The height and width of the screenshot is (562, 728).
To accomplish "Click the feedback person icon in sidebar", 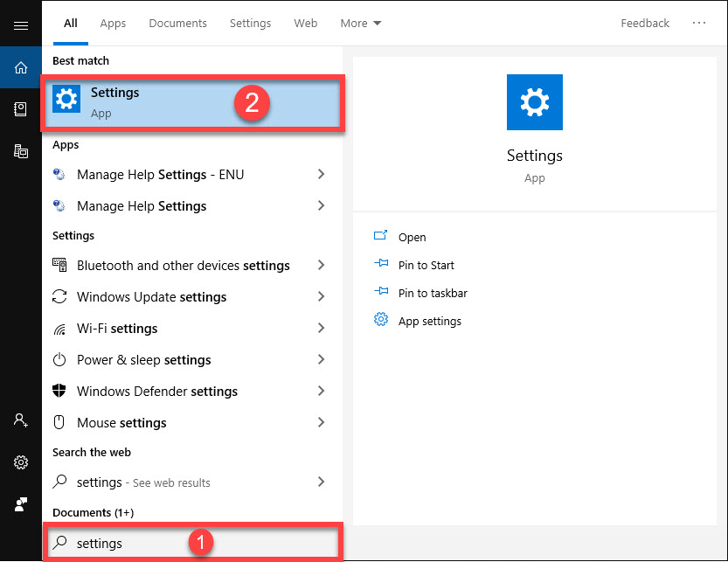I will tap(21, 504).
